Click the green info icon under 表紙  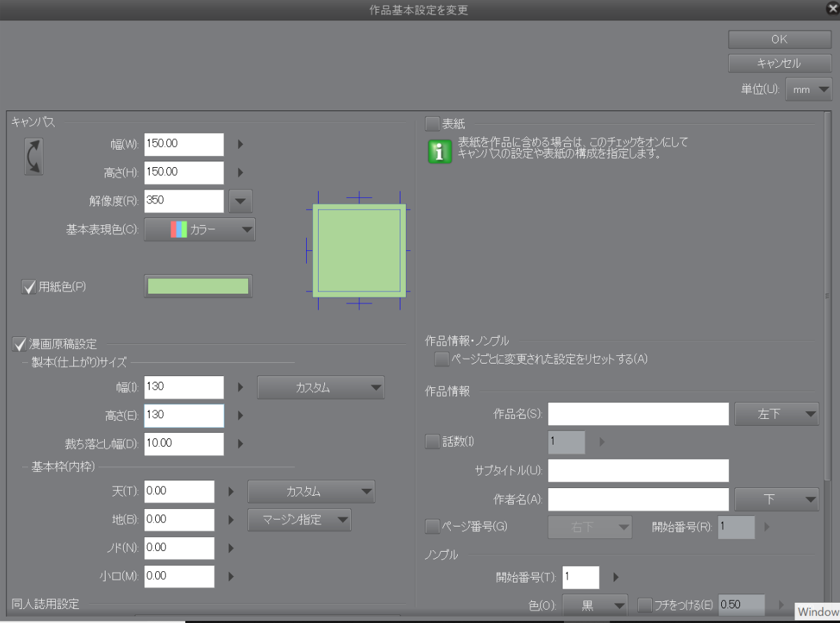coord(439,151)
